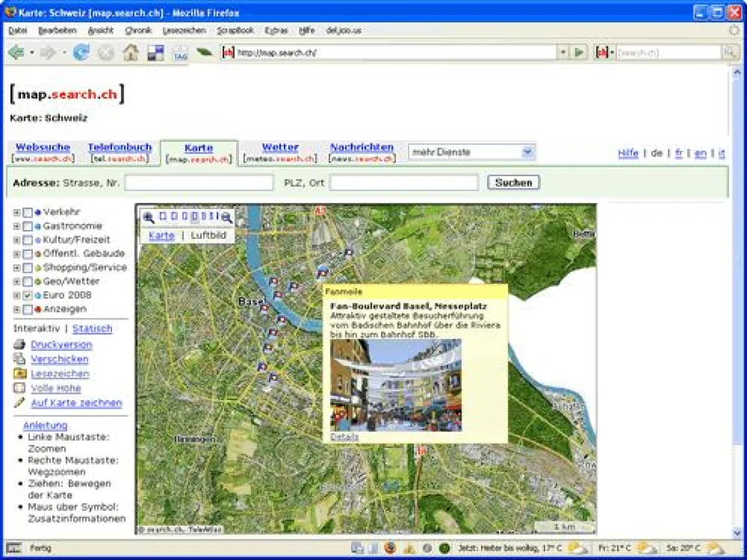The height and width of the screenshot is (560, 747).
Task: Open the Statisch map mode link
Action: (x=93, y=329)
